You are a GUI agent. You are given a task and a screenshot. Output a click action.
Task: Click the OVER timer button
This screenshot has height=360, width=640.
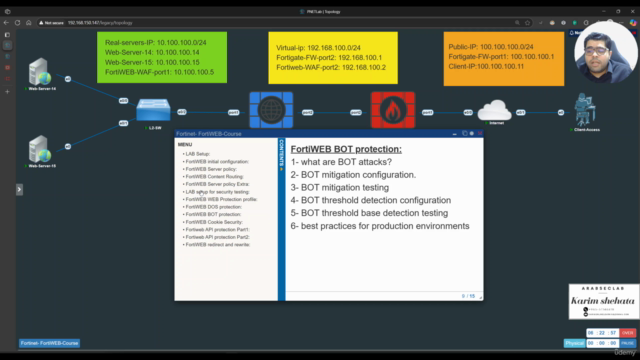[627, 333]
